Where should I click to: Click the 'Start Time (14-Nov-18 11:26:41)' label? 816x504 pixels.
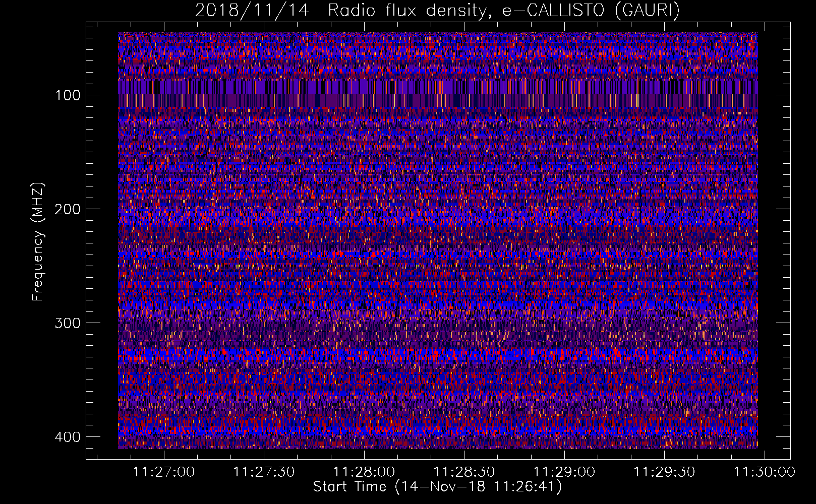[437, 487]
